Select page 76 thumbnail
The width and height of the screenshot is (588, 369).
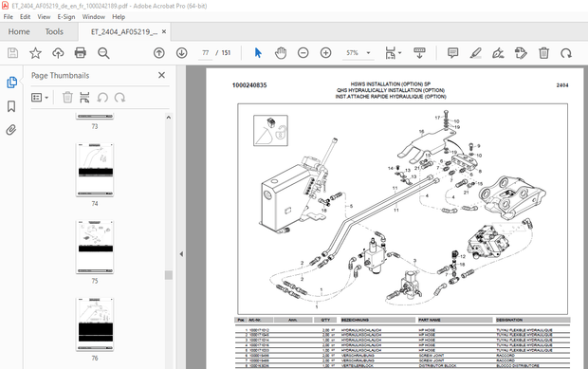[95, 324]
